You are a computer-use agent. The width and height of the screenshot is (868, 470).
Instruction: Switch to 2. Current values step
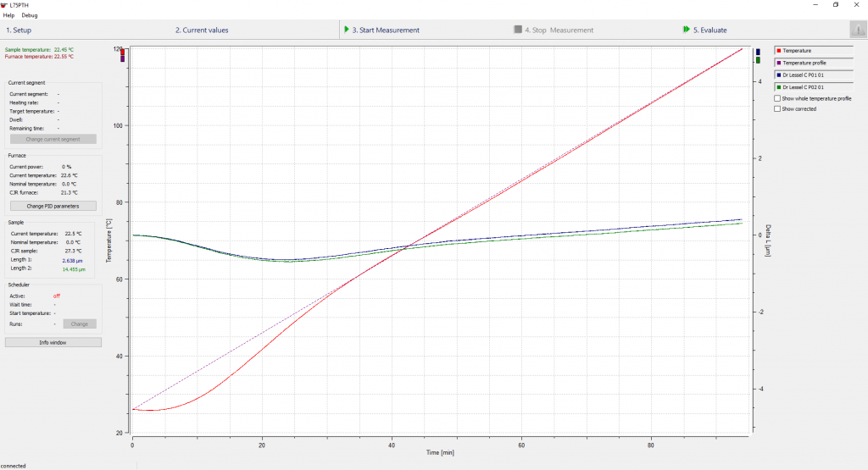click(x=202, y=30)
